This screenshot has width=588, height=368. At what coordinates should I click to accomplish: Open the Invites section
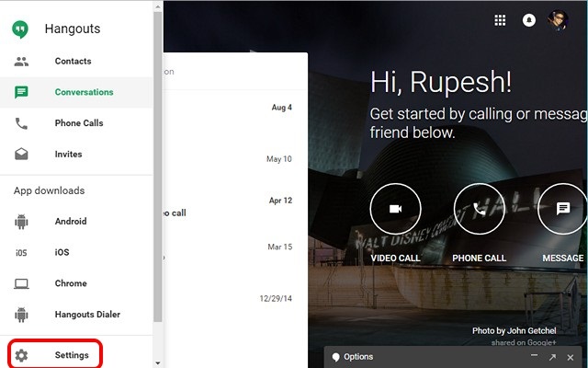pyautogui.click(x=76, y=154)
